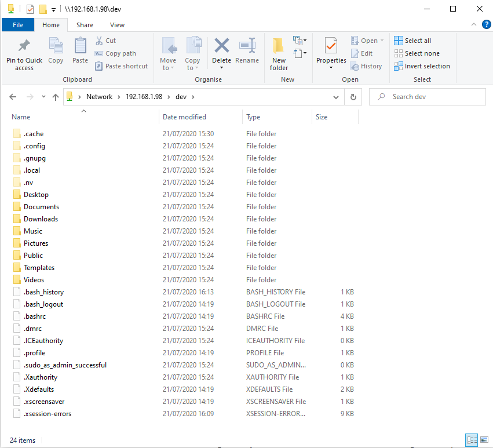The width and height of the screenshot is (493, 448).
Task: Switch to the View ribbon tab
Action: [x=117, y=25]
